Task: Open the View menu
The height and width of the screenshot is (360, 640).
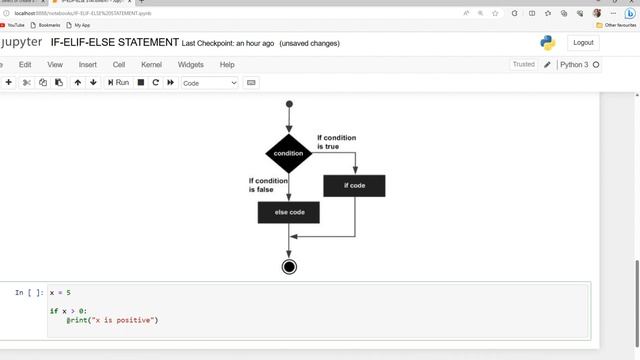Action: click(55, 64)
